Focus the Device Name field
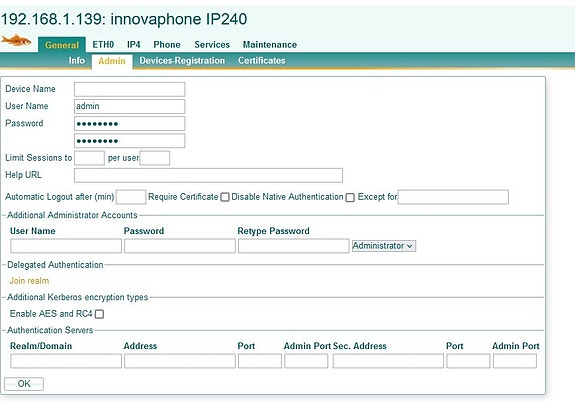Image resolution: width=575 pixels, height=402 pixels. click(x=129, y=89)
